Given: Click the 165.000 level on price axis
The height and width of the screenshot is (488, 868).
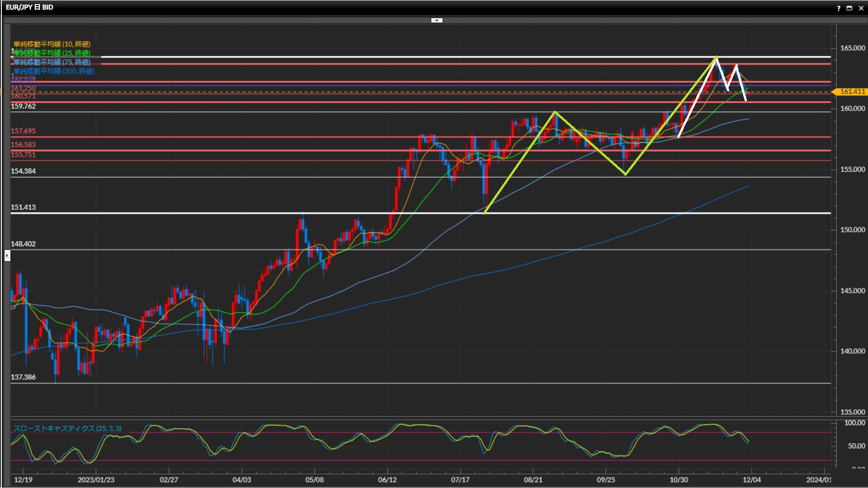Looking at the screenshot, I should click(x=852, y=48).
